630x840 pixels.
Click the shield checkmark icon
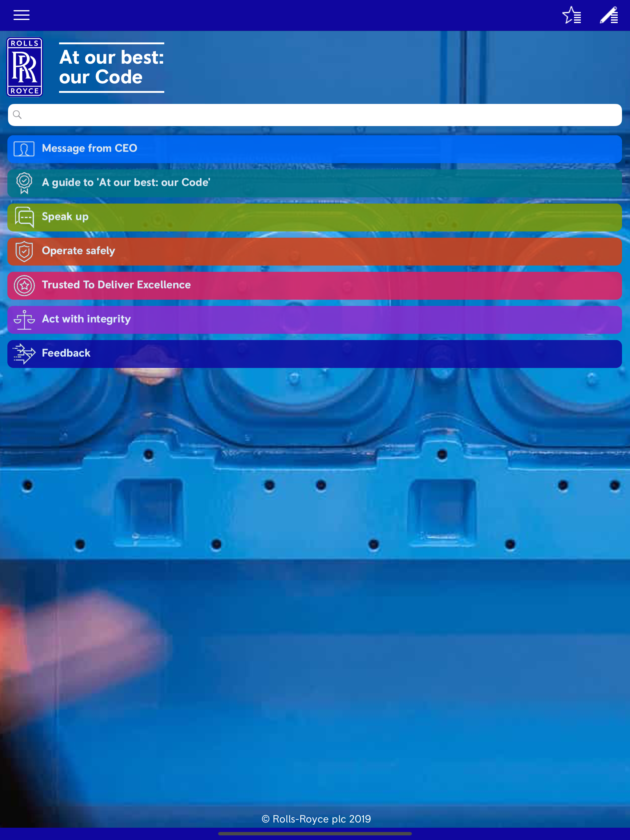tap(24, 252)
